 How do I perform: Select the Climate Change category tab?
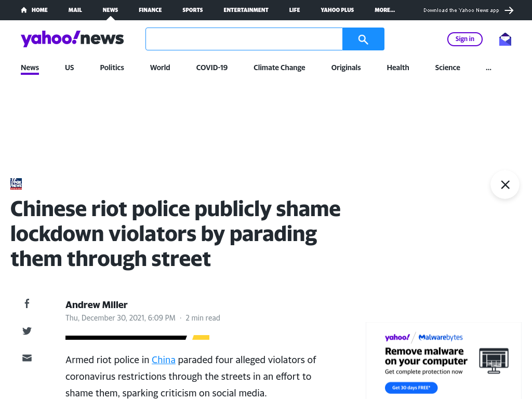point(279,68)
